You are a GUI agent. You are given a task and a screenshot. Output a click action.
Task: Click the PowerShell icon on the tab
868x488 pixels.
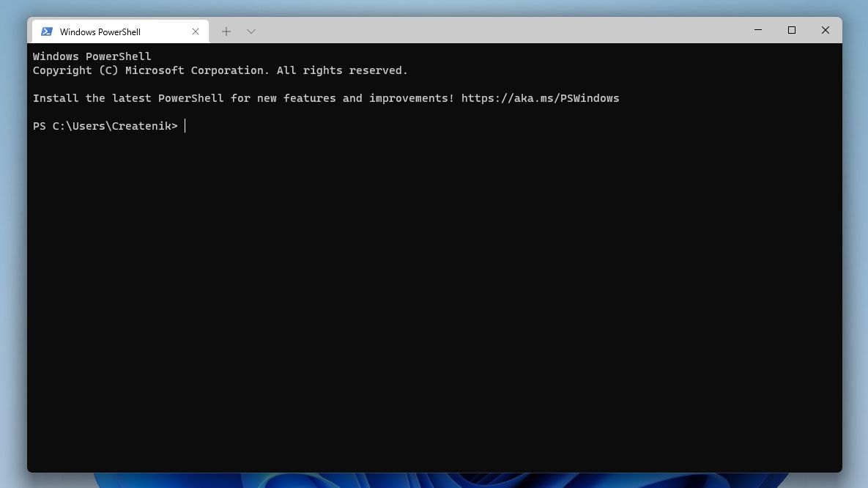pyautogui.click(x=47, y=32)
